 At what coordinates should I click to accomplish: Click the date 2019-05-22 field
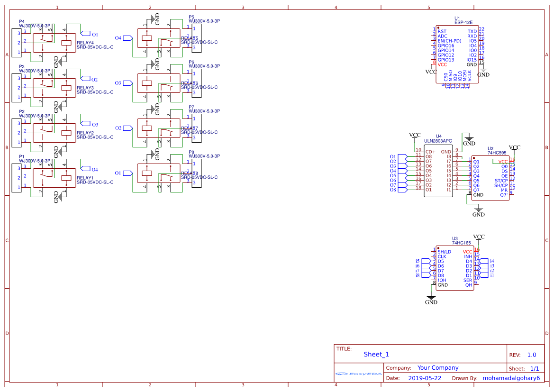pyautogui.click(x=424, y=378)
